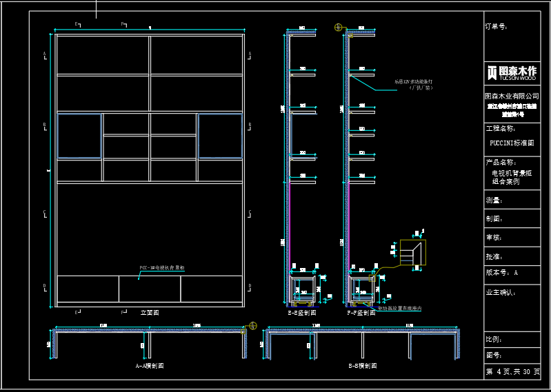551x392 pixels.
Task: Click the 制图 field label
Action: pos(494,219)
